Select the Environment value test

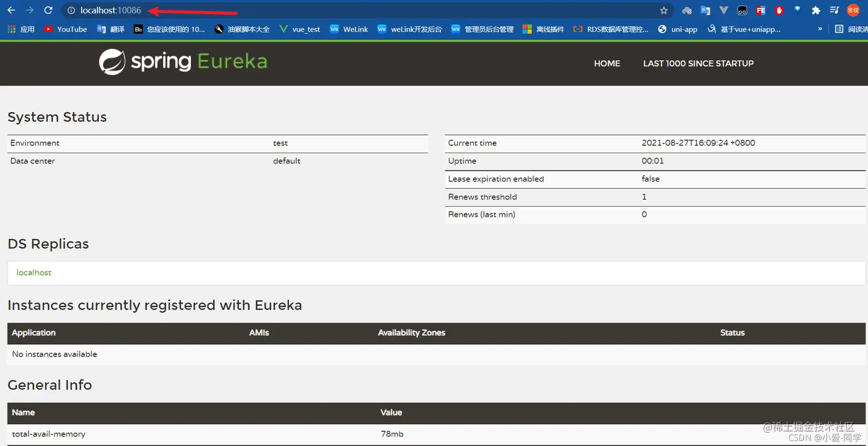point(280,143)
